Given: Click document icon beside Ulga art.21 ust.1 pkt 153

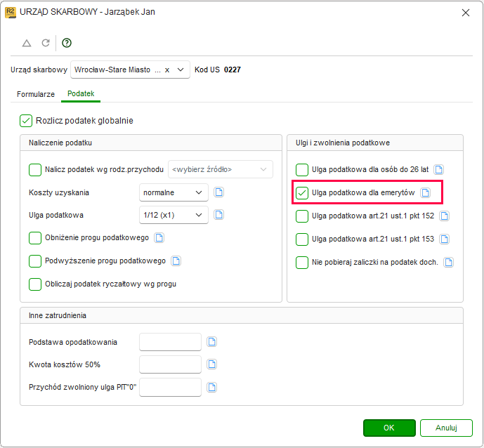Looking at the screenshot, I should (445, 239).
